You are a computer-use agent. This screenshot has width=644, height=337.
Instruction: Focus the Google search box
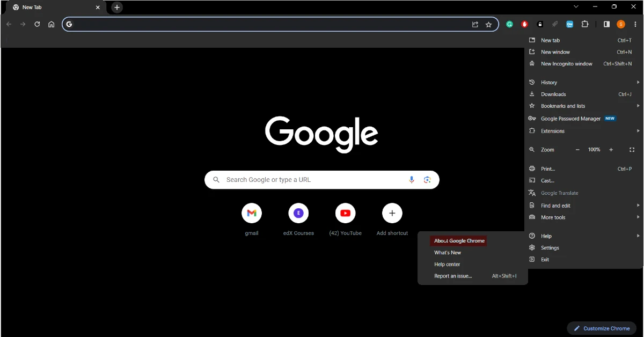coord(322,180)
